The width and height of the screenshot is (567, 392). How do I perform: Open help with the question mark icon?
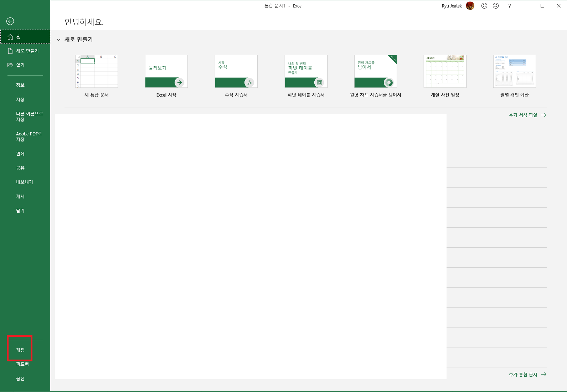[x=510, y=6]
